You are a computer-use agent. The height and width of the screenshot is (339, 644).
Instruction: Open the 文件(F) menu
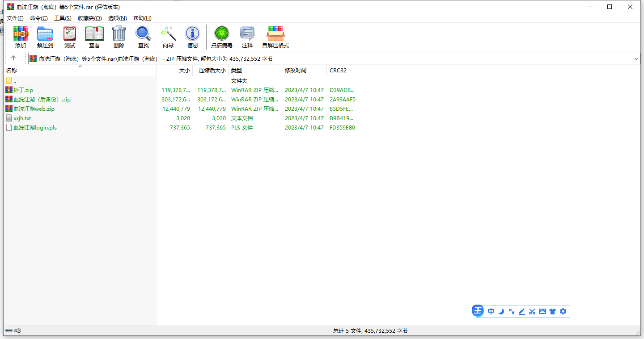pyautogui.click(x=15, y=18)
